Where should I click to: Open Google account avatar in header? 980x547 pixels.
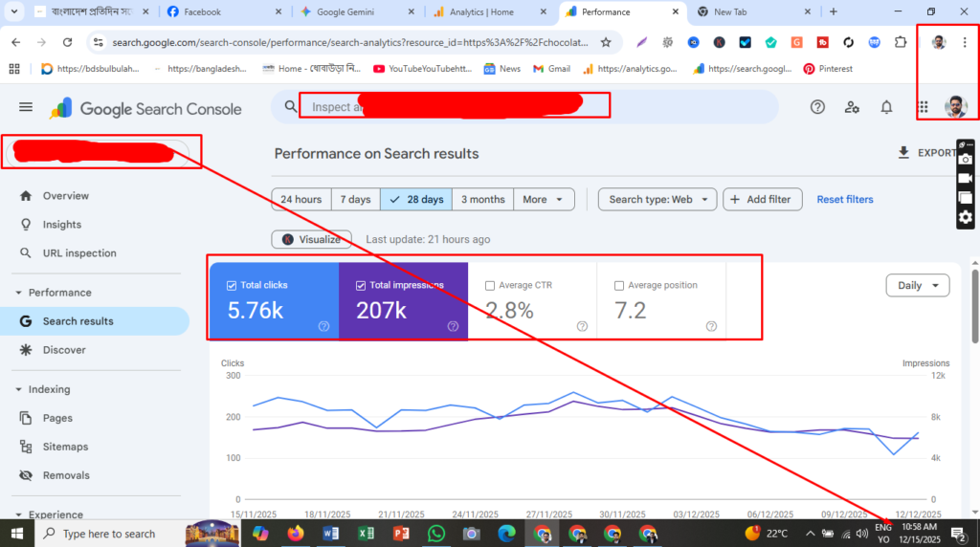coord(955,107)
